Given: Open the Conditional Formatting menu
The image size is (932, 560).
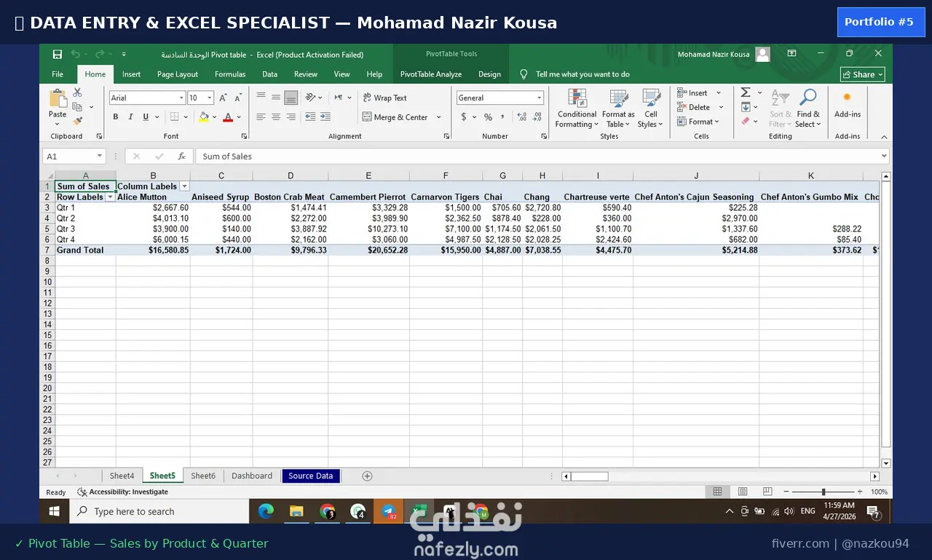Looking at the screenshot, I should [577, 109].
